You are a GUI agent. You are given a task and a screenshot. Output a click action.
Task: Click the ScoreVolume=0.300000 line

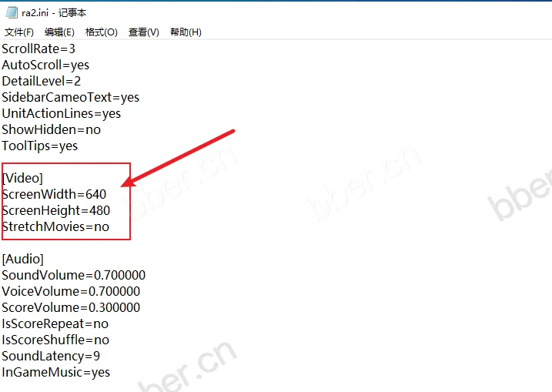click(71, 308)
